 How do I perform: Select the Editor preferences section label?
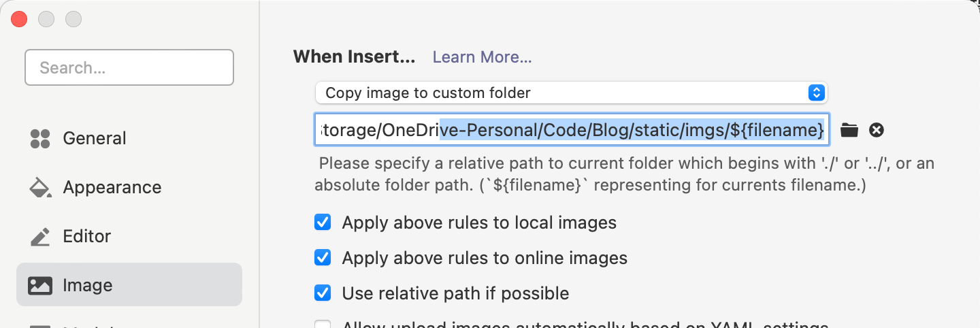tap(87, 237)
